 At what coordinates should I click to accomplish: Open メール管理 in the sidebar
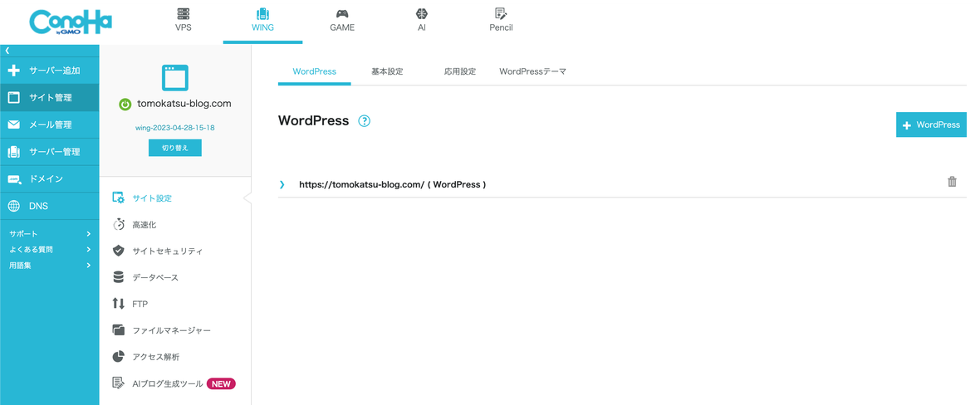click(x=49, y=125)
